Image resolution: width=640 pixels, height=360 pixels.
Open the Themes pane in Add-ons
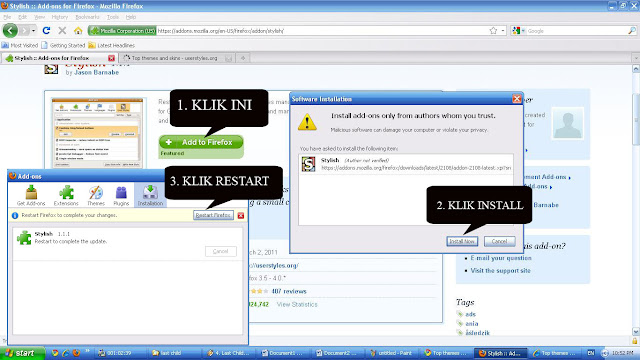click(x=96, y=195)
